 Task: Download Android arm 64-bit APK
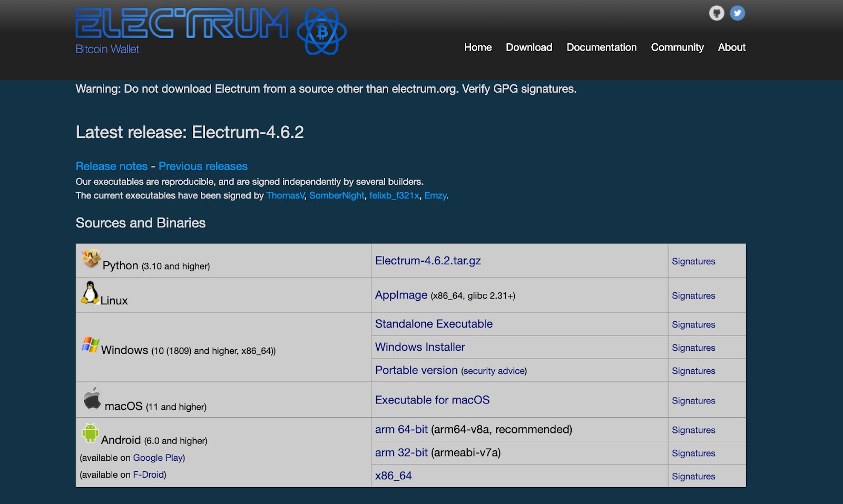[x=401, y=429]
